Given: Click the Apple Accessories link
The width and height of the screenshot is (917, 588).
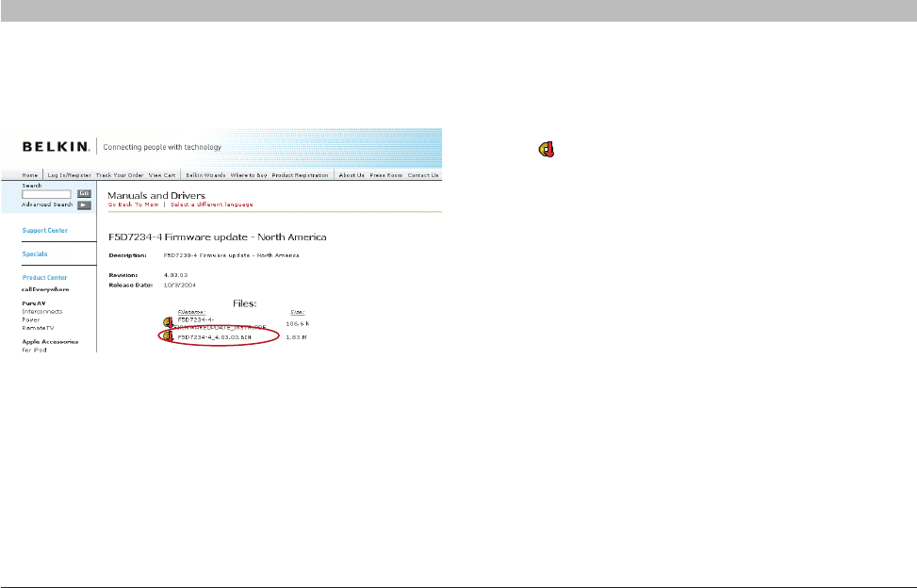Looking at the screenshot, I should pyautogui.click(x=50, y=342).
